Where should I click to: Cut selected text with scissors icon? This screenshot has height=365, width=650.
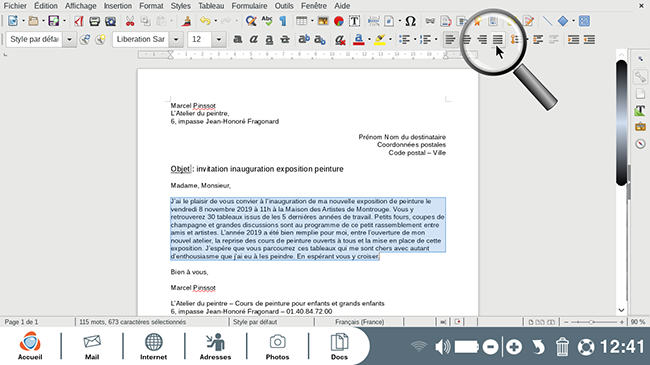130,21
